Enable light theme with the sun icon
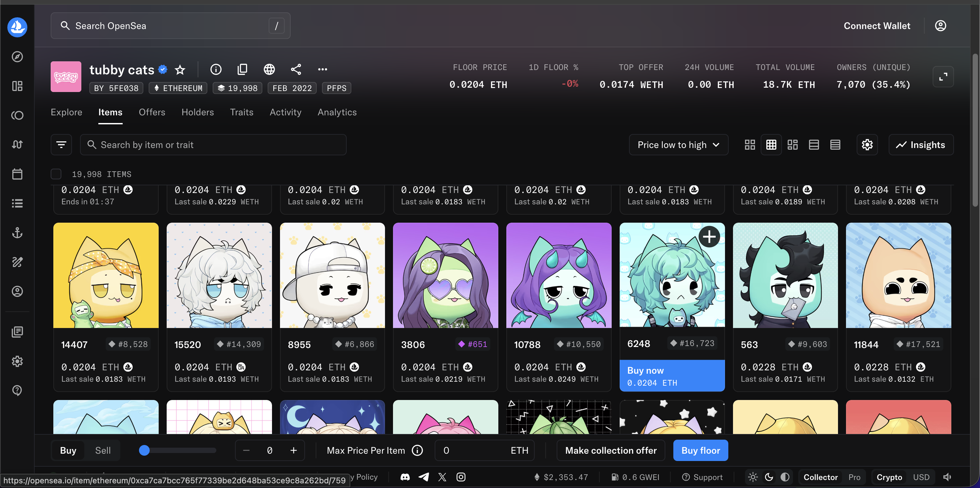 753,477
